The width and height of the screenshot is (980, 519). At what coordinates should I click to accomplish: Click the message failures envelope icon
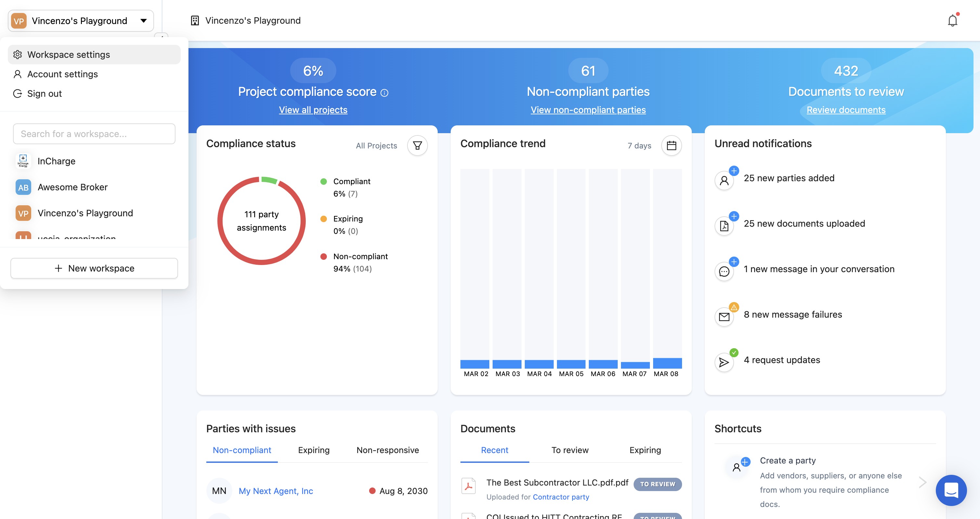click(x=724, y=317)
